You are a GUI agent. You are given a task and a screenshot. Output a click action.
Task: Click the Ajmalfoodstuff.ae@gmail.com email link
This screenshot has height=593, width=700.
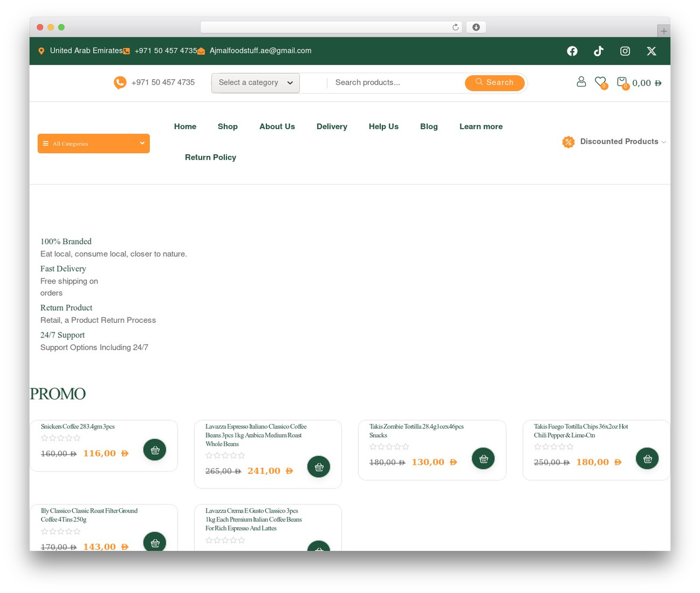pos(261,51)
